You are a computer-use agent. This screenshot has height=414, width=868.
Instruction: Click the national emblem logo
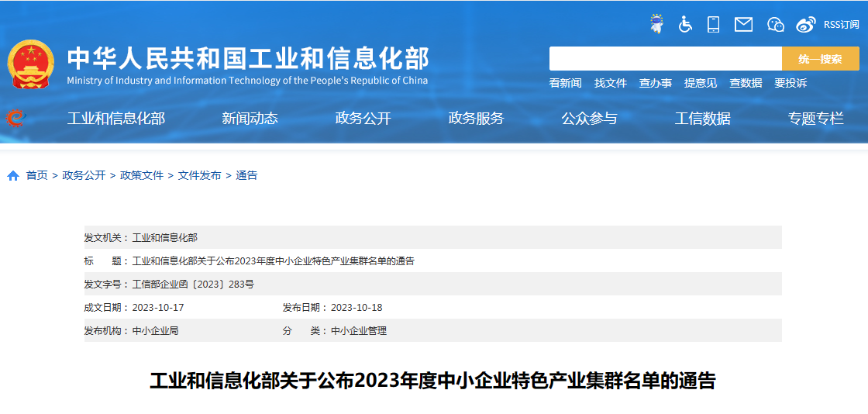coord(31,64)
